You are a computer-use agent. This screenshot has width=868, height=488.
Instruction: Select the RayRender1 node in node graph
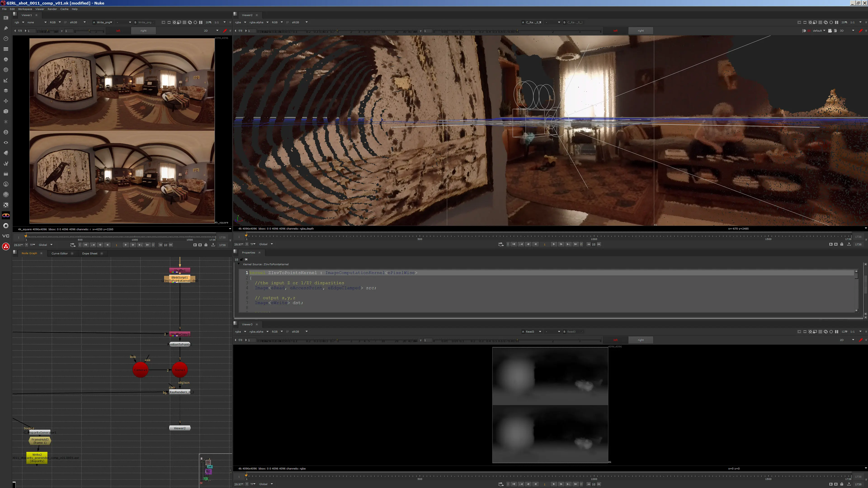click(180, 392)
